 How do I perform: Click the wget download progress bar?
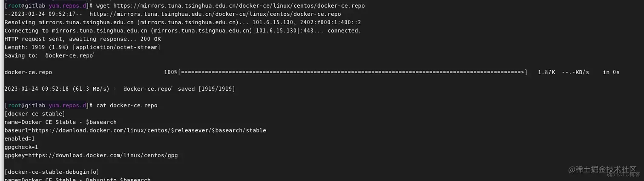(353, 72)
